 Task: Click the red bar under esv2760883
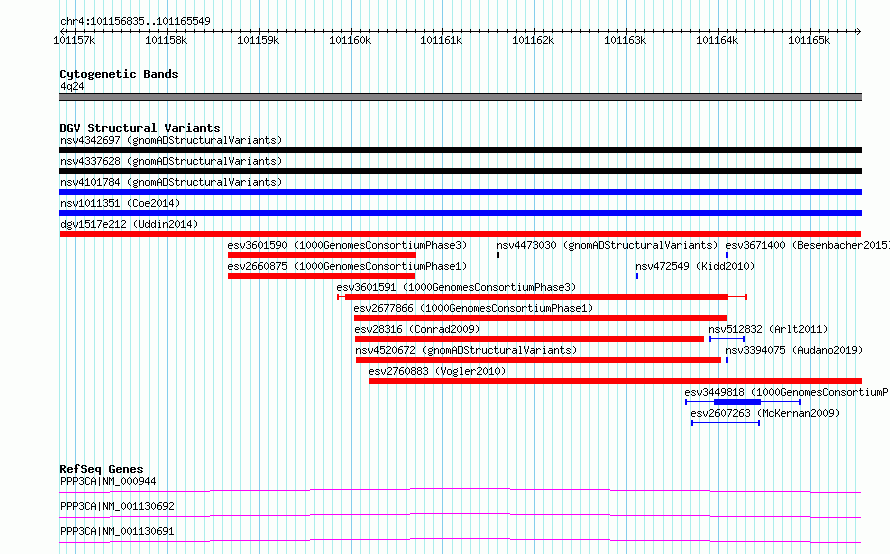tap(615, 381)
